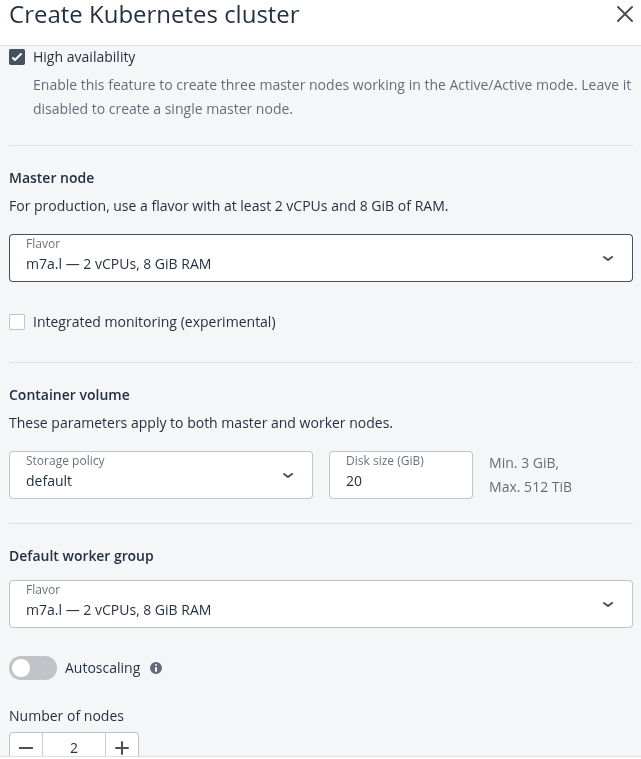Click the Storage policy chevron arrow
Image resolution: width=641 pixels, height=759 pixels.
pos(288,475)
